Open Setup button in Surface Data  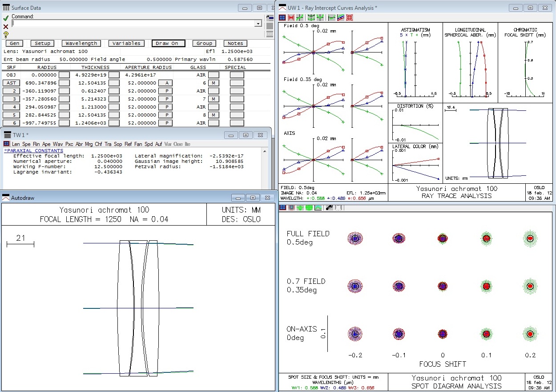point(43,43)
